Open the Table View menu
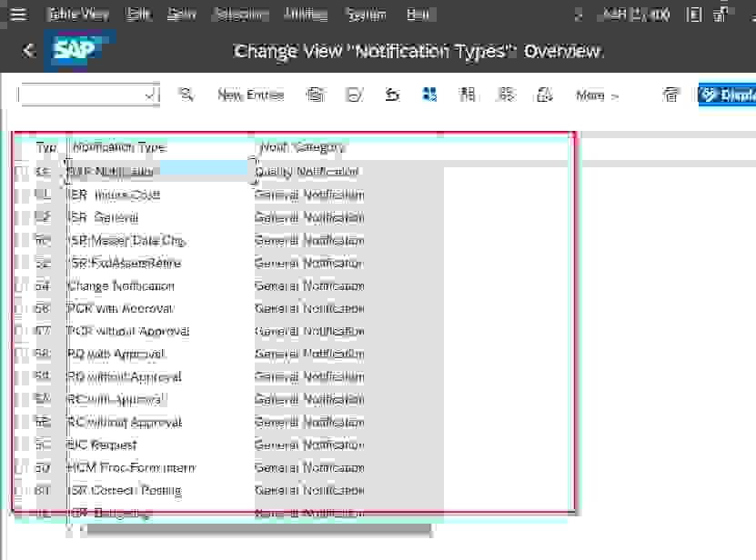 pos(77,14)
